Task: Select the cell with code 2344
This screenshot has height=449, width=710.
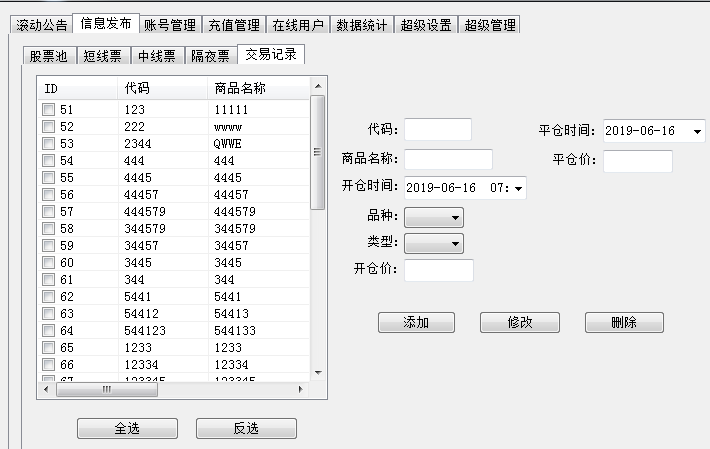Action: [138, 144]
